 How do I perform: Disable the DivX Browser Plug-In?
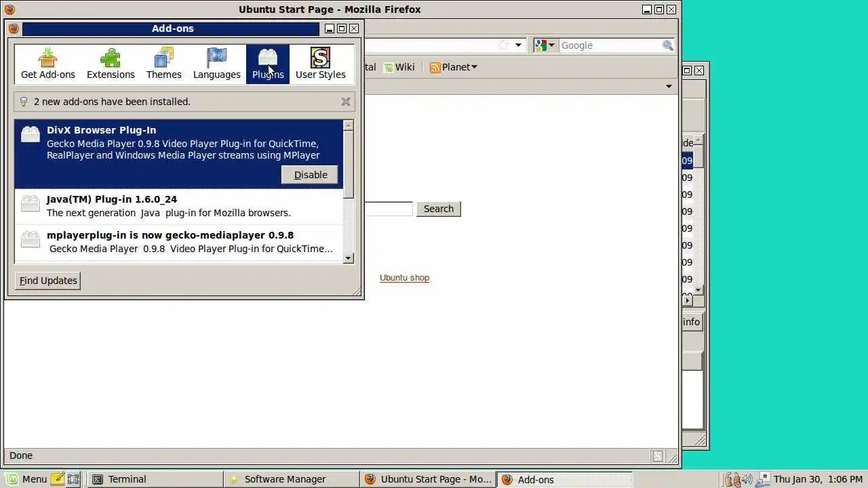click(311, 175)
